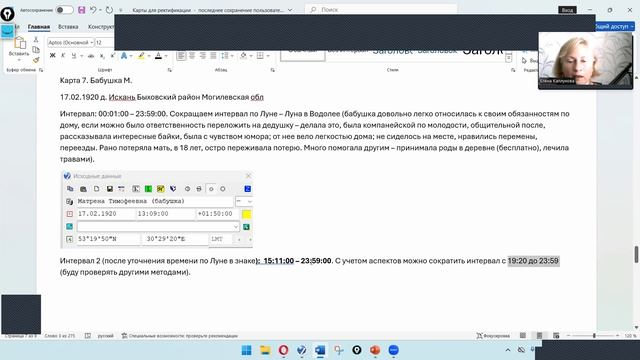Click the Общий доступ share button

pyautogui.click(x=614, y=27)
